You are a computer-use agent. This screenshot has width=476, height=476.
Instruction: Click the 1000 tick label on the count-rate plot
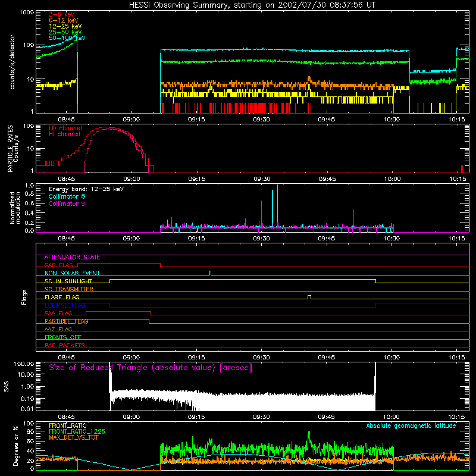[x=27, y=12]
